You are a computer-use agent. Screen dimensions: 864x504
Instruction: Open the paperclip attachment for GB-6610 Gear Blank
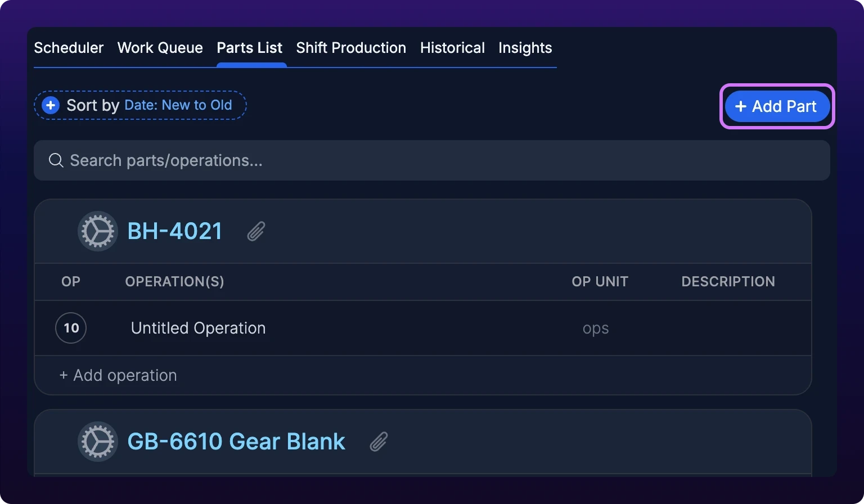(379, 442)
